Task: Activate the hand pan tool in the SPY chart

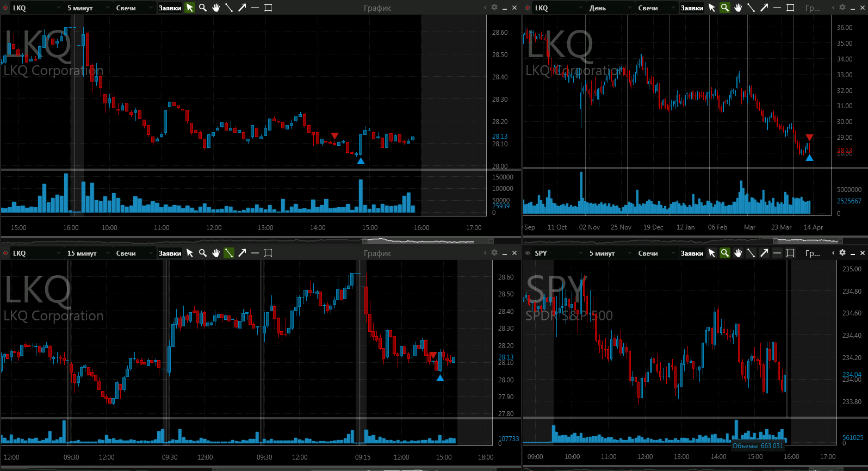Action: (x=738, y=253)
